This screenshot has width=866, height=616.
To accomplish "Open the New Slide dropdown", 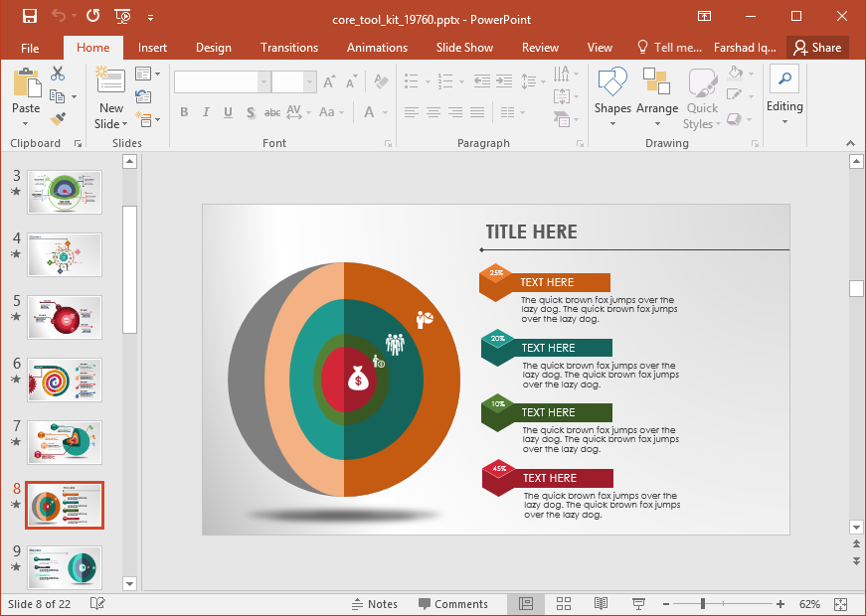I will pyautogui.click(x=111, y=124).
